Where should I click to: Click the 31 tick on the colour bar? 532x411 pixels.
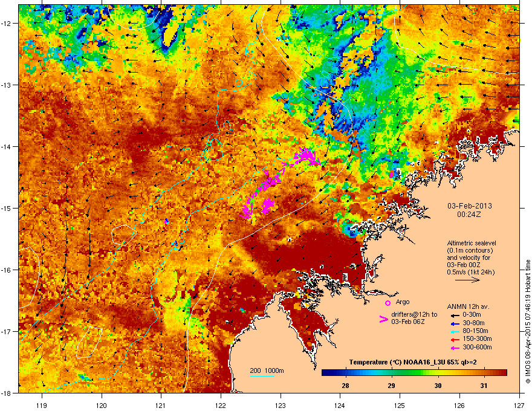pyautogui.click(x=484, y=386)
